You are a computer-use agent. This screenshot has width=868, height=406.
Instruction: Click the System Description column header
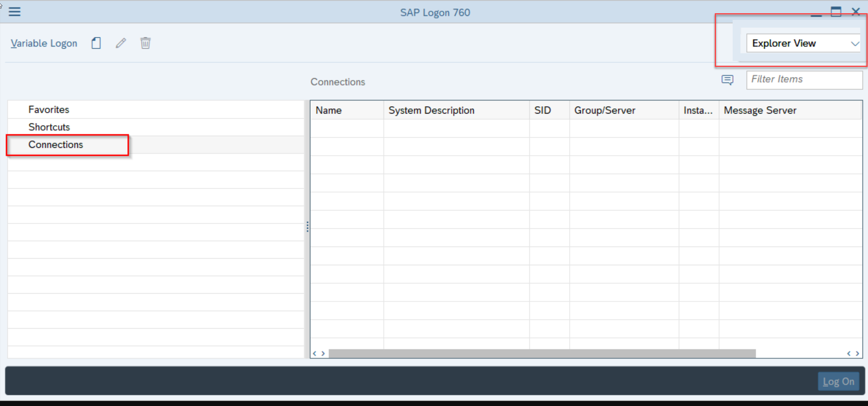tap(457, 110)
